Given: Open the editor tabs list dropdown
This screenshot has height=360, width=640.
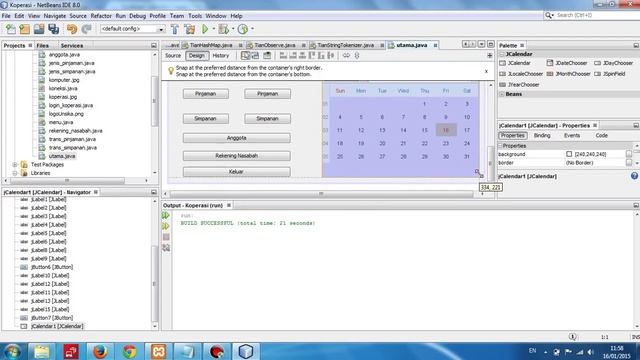Looking at the screenshot, I should [482, 44].
